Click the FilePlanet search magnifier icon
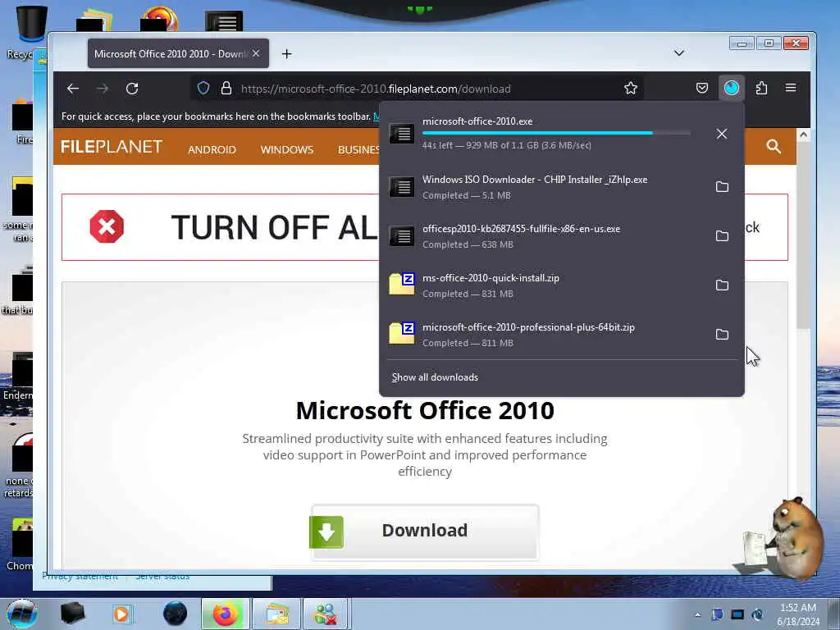840x630 pixels. (773, 146)
